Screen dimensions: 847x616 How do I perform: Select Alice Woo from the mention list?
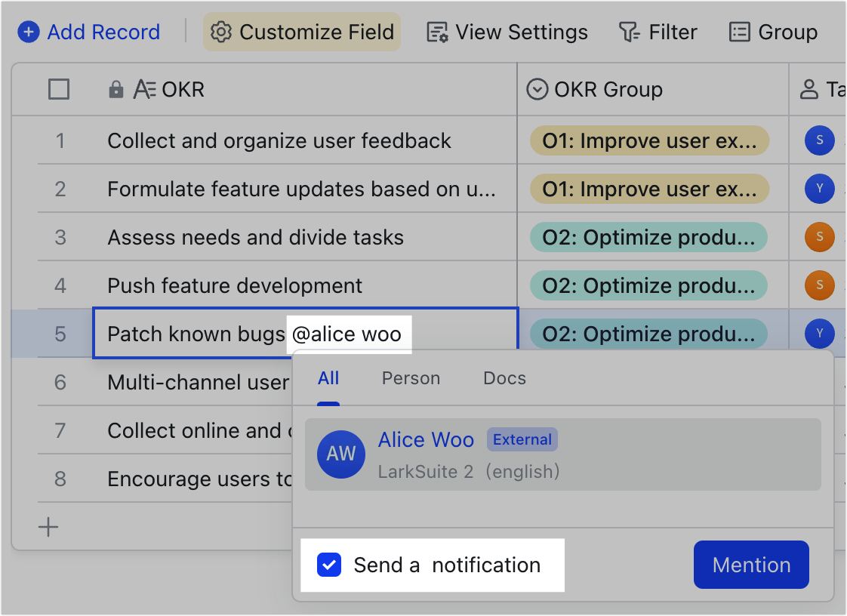(x=427, y=439)
